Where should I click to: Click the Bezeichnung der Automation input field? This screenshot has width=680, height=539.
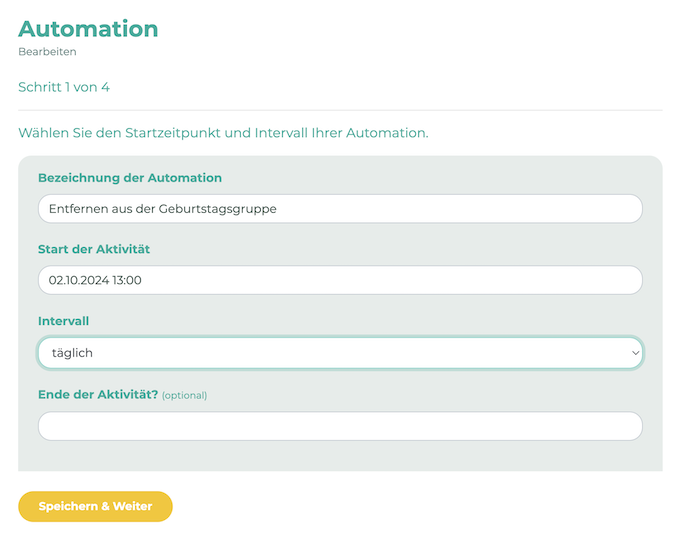point(340,209)
